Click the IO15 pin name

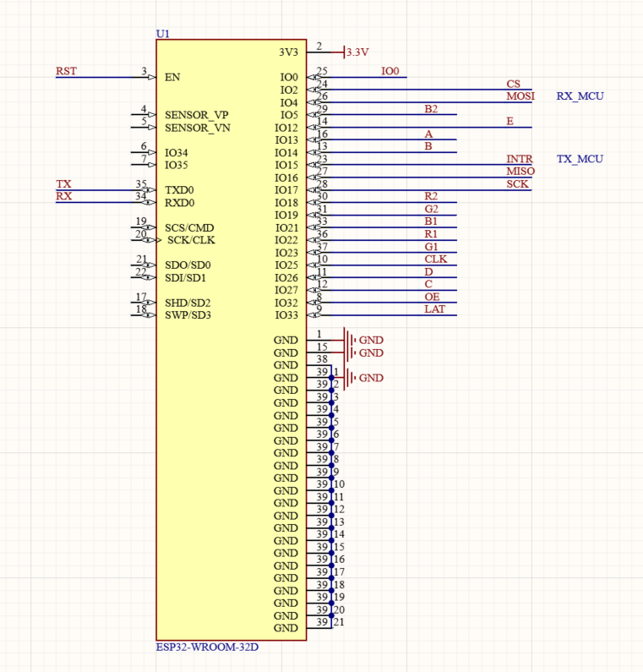coord(286,165)
